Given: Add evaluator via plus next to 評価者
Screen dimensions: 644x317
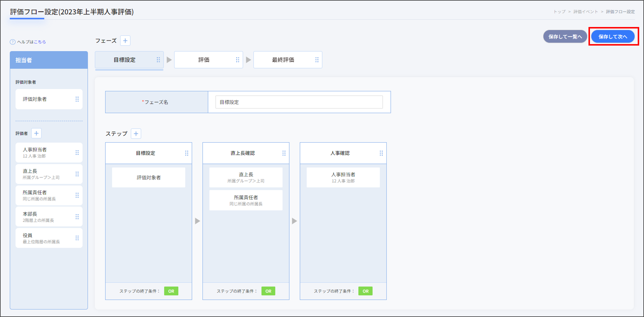Looking at the screenshot, I should (36, 133).
